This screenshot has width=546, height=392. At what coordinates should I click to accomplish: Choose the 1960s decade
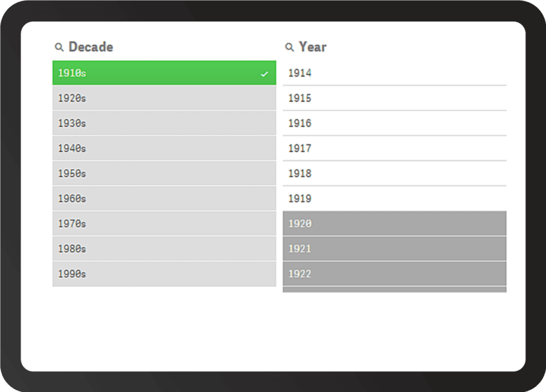(x=164, y=198)
